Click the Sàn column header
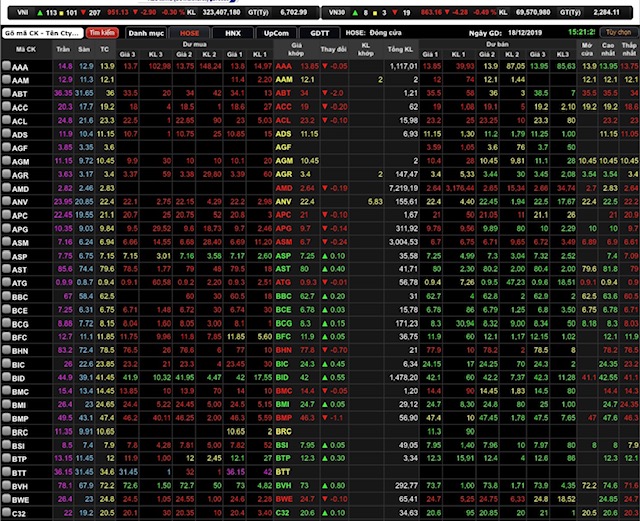This screenshot has height=521, width=640. (x=84, y=49)
